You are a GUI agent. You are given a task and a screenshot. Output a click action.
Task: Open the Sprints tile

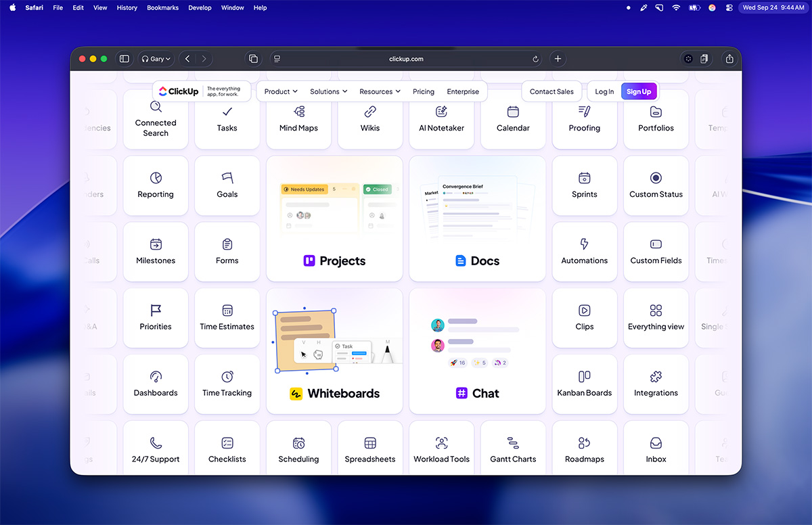(585, 186)
